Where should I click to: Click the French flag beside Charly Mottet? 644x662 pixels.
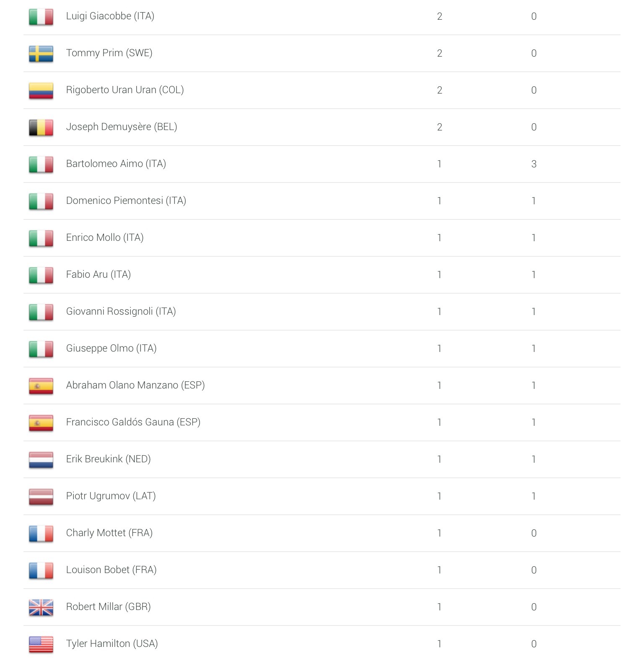click(x=41, y=534)
